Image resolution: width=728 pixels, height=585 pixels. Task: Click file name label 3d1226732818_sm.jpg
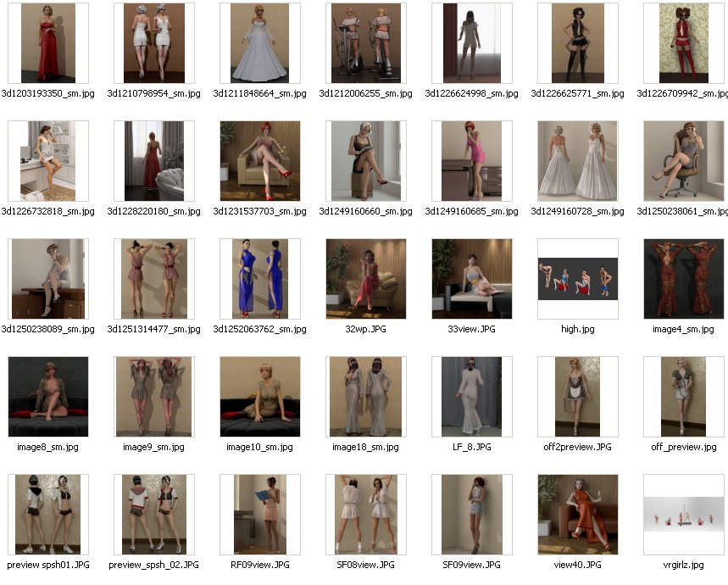pyautogui.click(x=48, y=212)
